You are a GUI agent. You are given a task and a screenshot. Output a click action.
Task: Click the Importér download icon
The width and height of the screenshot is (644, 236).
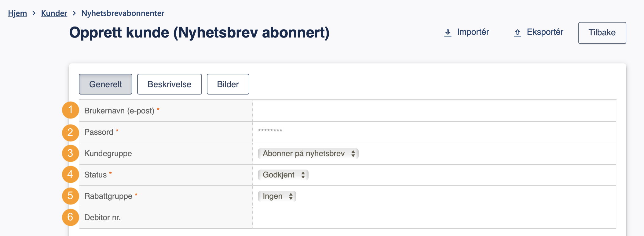pos(448,33)
